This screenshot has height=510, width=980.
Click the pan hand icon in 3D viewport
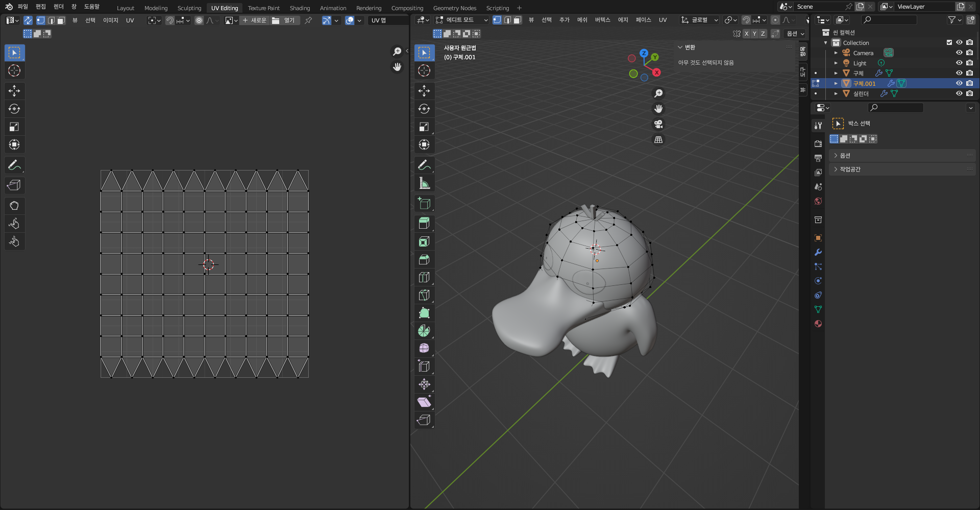[x=658, y=109]
